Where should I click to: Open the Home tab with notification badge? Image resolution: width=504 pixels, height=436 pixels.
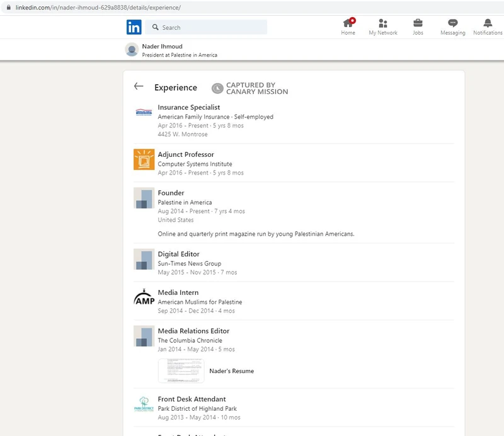tap(348, 27)
